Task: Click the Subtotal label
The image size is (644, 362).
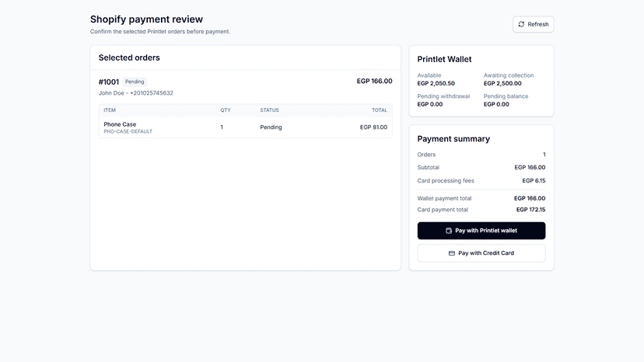Action: pyautogui.click(x=429, y=168)
